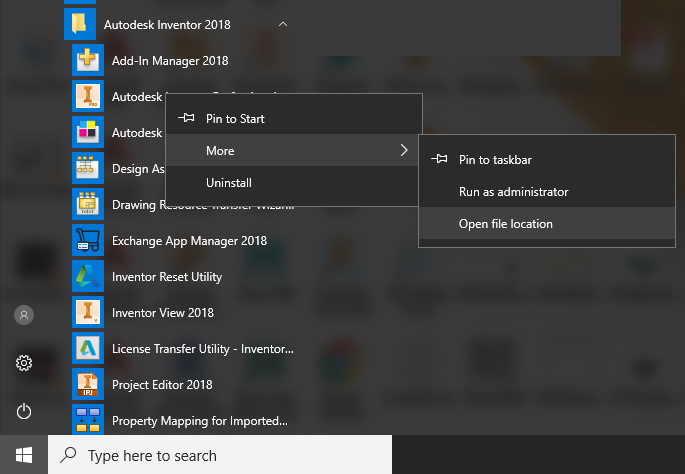Select Pin to Start
Screen dimensions: 685x474
point(235,119)
